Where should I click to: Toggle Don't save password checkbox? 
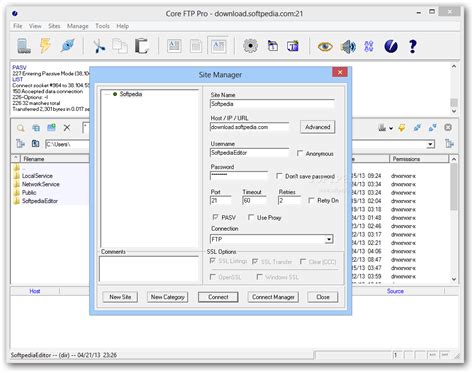point(279,176)
